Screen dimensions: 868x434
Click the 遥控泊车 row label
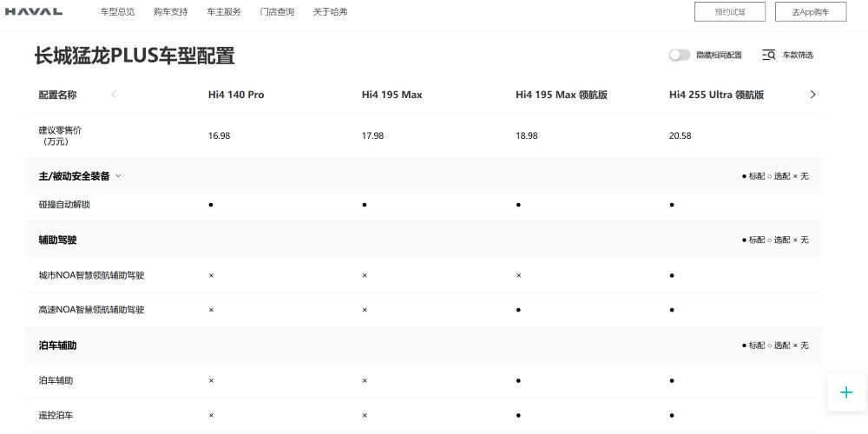pyautogui.click(x=56, y=415)
